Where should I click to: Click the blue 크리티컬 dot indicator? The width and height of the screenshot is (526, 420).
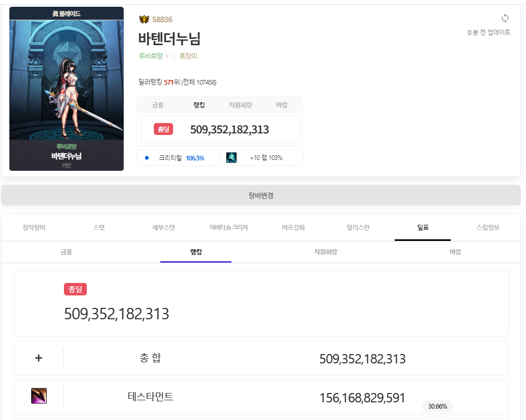click(147, 158)
